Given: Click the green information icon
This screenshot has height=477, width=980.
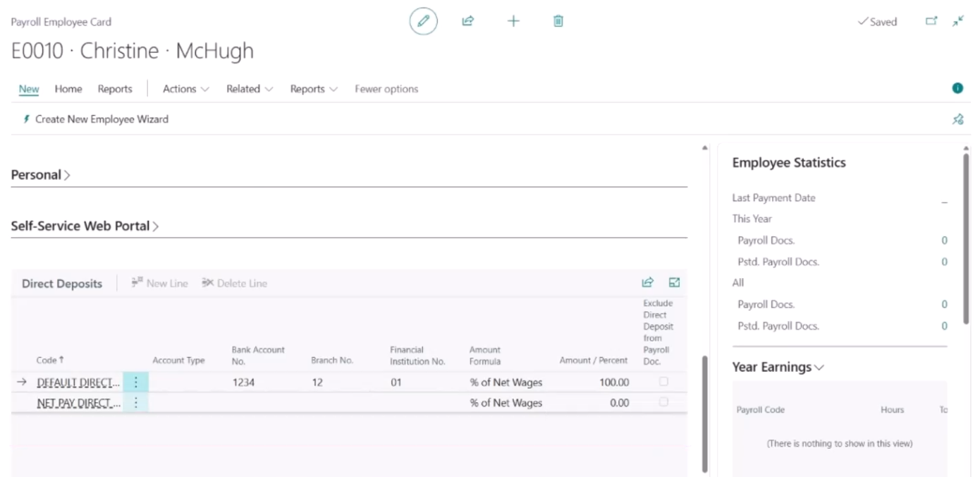Looking at the screenshot, I should pyautogui.click(x=957, y=88).
